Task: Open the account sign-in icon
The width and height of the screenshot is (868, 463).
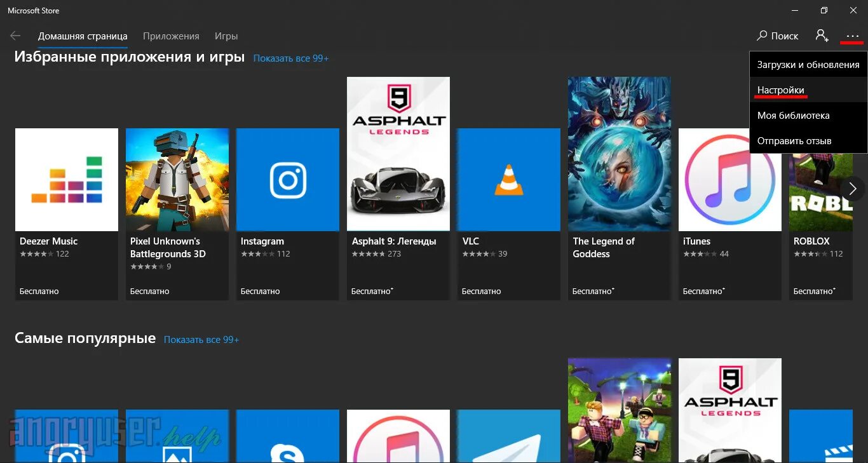Action: [x=822, y=36]
